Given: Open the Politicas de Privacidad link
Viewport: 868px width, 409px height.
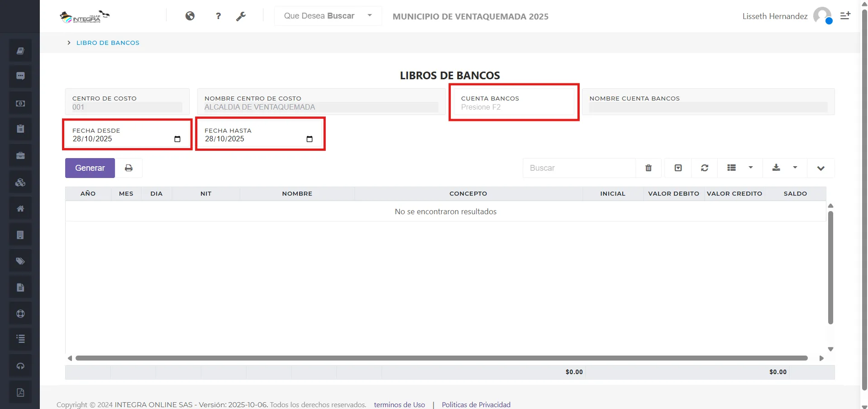Looking at the screenshot, I should pyautogui.click(x=476, y=404).
